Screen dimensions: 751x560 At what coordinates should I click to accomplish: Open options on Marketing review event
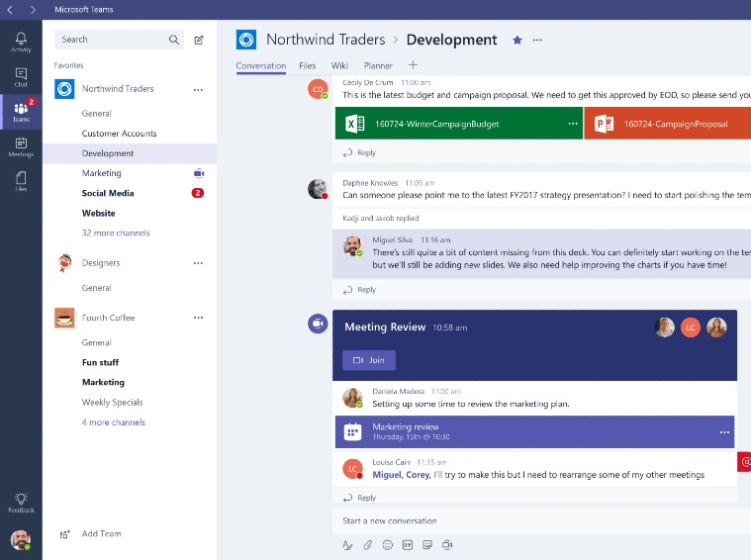pos(724,432)
